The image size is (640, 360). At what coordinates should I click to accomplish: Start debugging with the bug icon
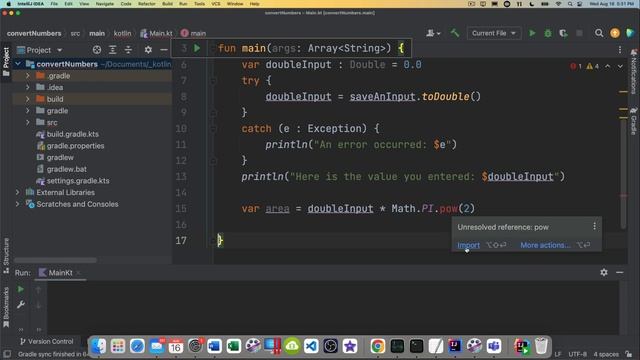(x=548, y=33)
